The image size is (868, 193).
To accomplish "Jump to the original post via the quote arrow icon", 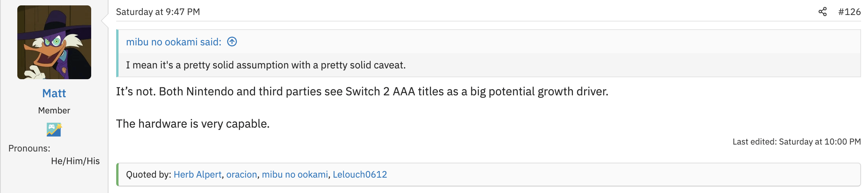I will tap(232, 42).
